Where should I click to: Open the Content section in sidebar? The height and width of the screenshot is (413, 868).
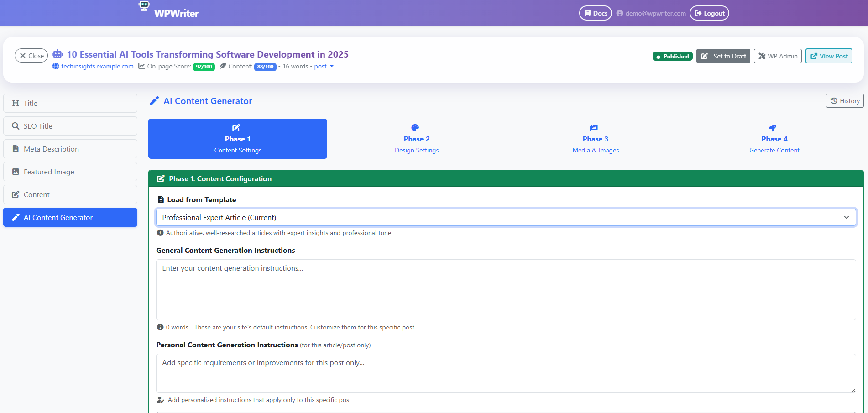(x=70, y=194)
